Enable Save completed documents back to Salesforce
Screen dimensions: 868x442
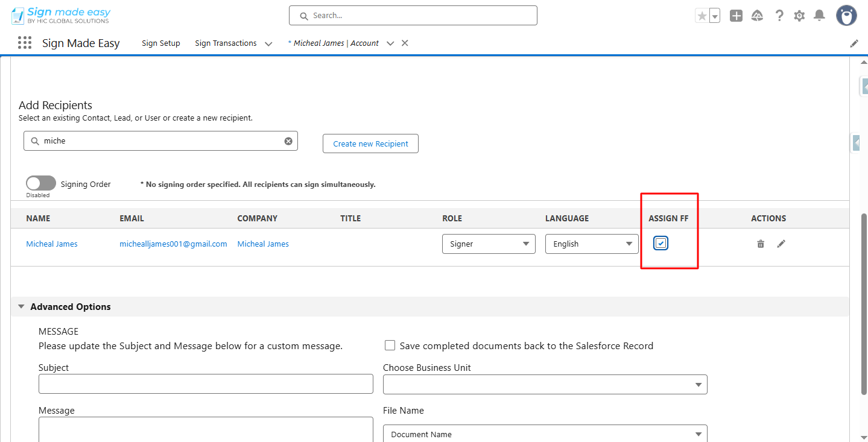390,346
